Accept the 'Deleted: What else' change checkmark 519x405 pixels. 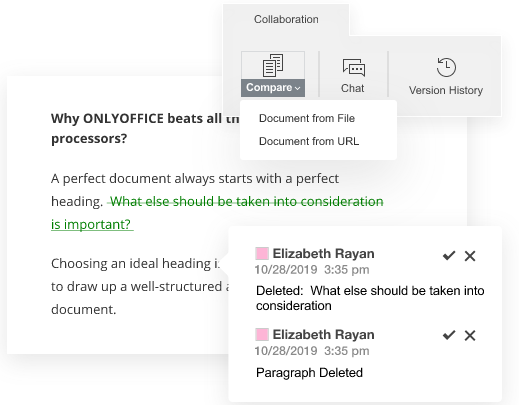click(x=449, y=256)
